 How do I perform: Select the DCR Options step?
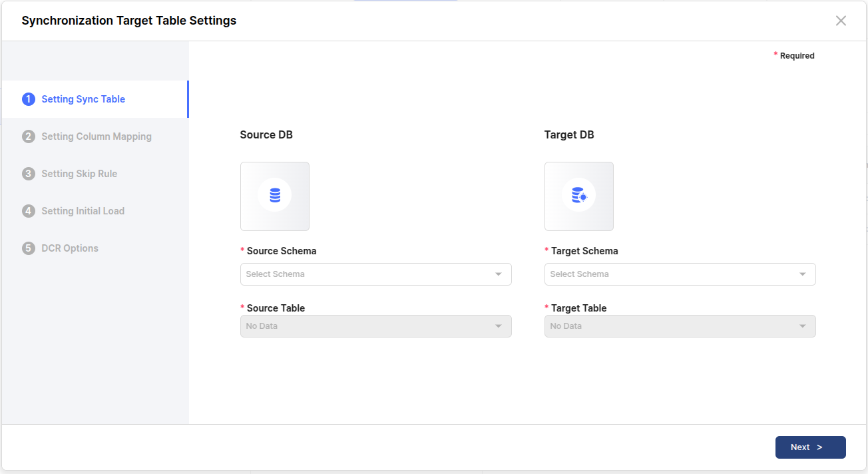(x=70, y=248)
